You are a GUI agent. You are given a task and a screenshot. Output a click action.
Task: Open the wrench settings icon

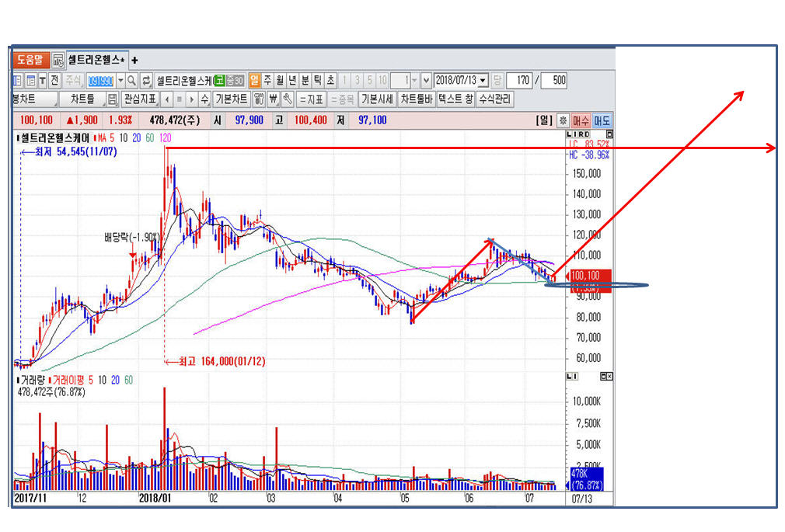[x=287, y=99]
